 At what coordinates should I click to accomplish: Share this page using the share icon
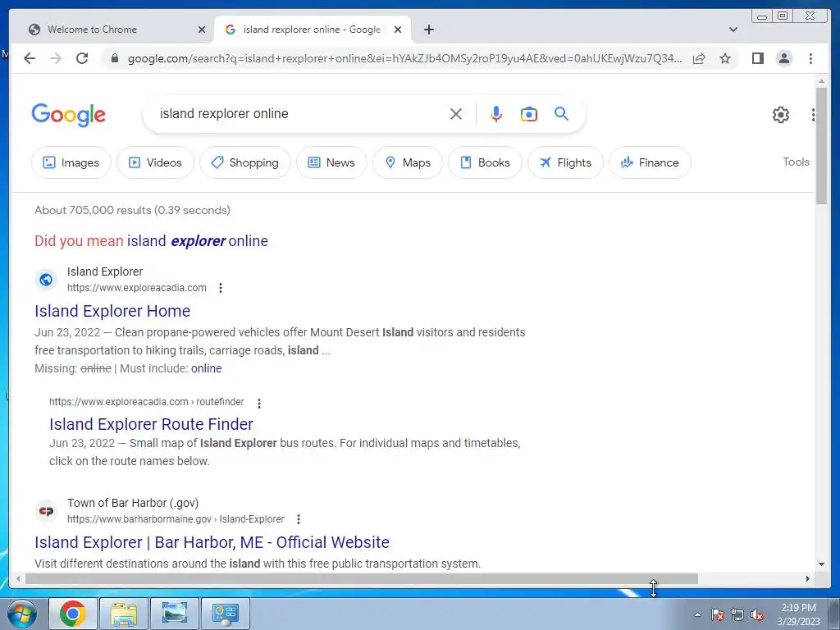pyautogui.click(x=699, y=58)
